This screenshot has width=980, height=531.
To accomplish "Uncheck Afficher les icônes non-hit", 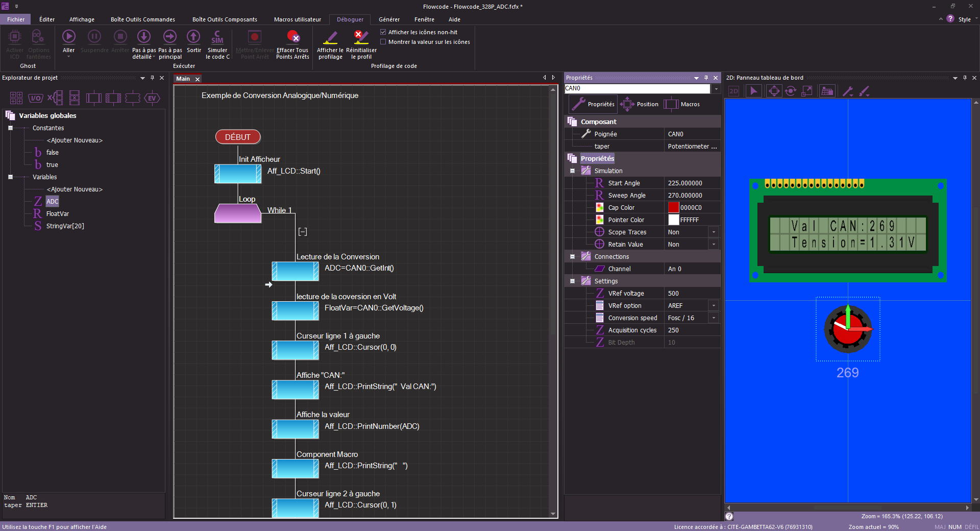I will 383,32.
